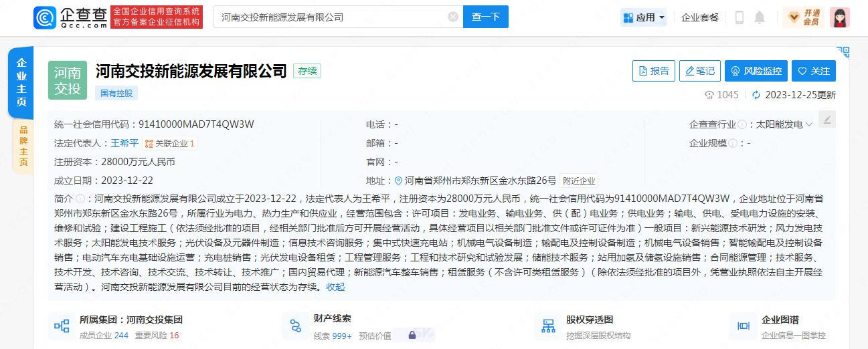This screenshot has width=868, height=349.
Task: Click the 附近企业 button
Action: pyautogui.click(x=579, y=181)
